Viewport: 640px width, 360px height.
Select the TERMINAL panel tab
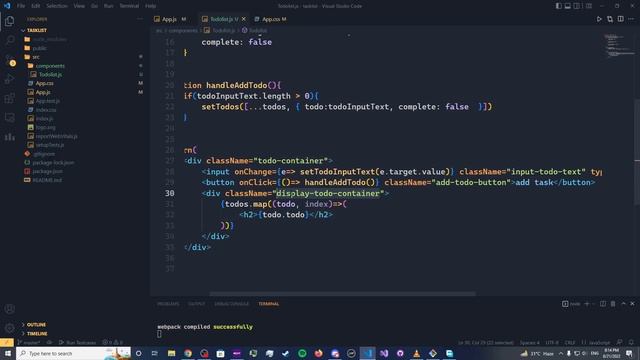tap(269, 304)
